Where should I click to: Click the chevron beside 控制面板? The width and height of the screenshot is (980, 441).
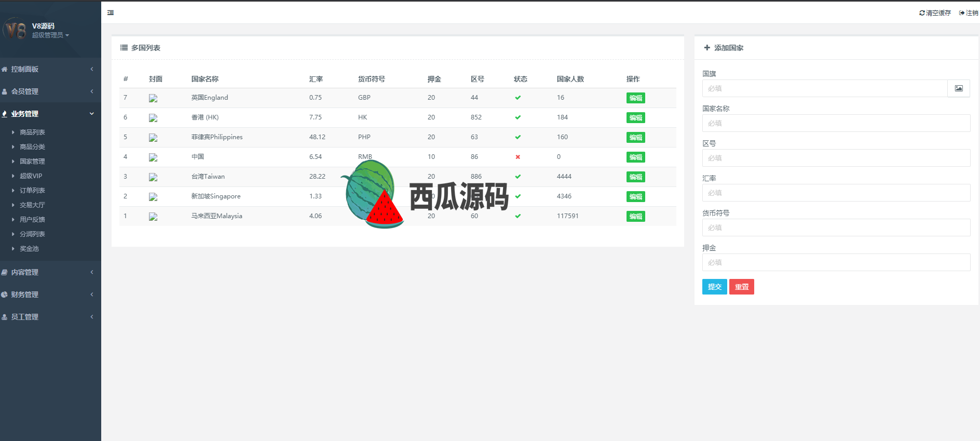coord(92,69)
